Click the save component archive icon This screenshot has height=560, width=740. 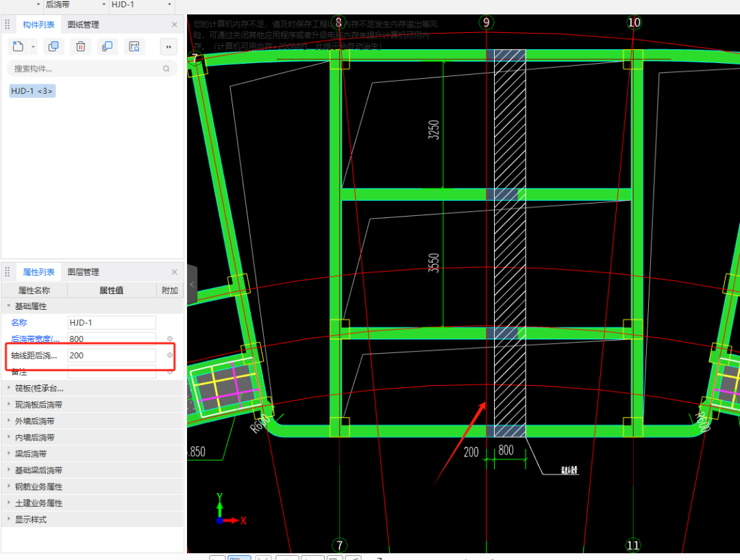pos(134,47)
